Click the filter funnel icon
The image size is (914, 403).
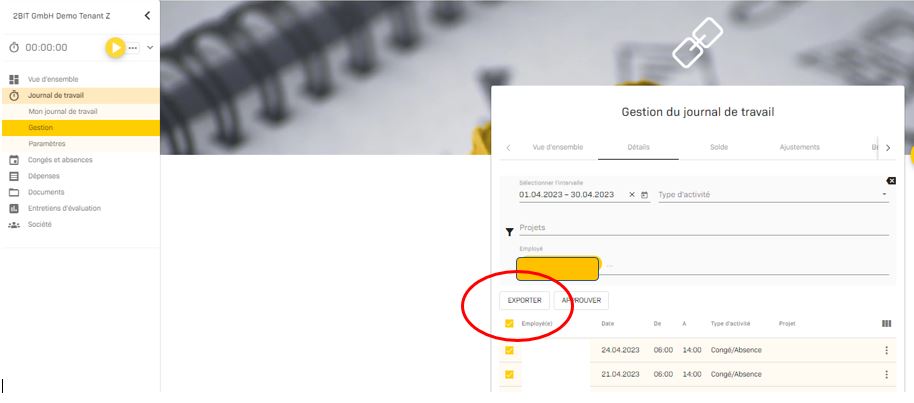tap(509, 232)
